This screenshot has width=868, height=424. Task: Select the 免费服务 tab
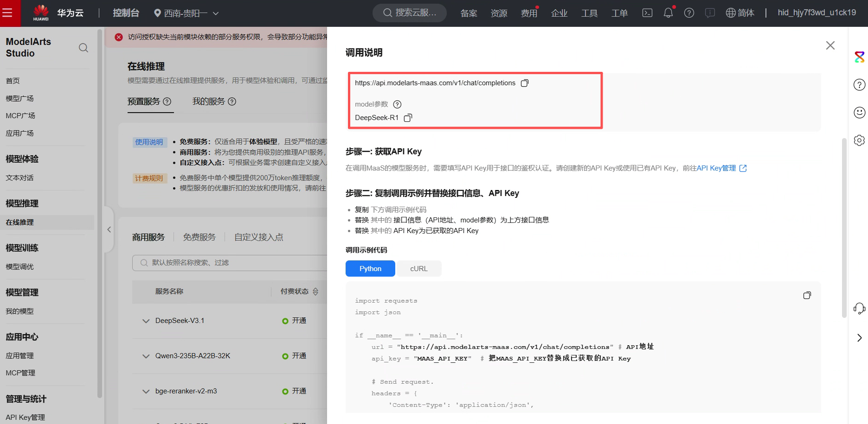click(x=199, y=237)
